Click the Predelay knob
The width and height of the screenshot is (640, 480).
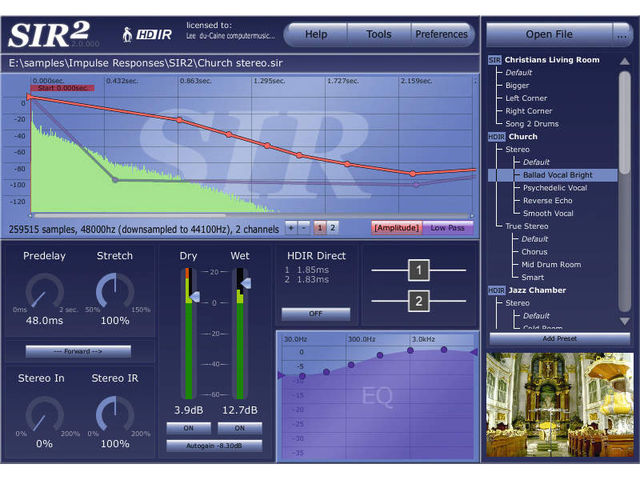(44, 291)
